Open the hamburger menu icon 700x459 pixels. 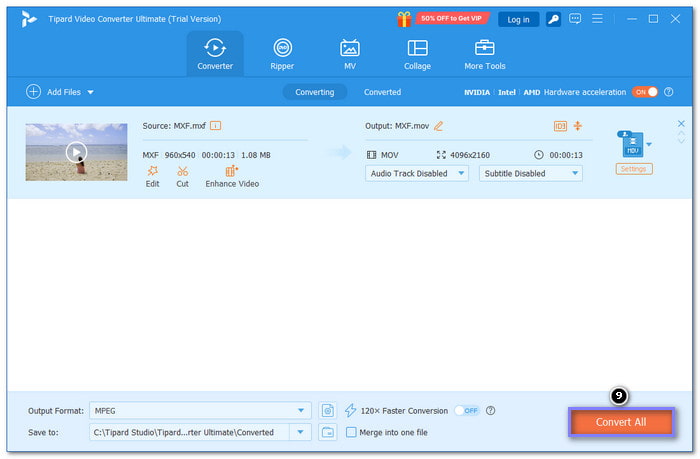click(x=597, y=19)
